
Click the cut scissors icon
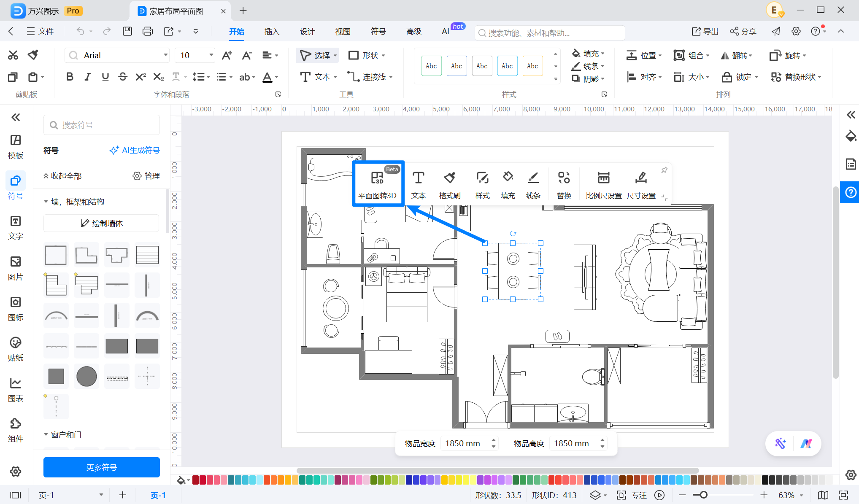[x=13, y=55]
